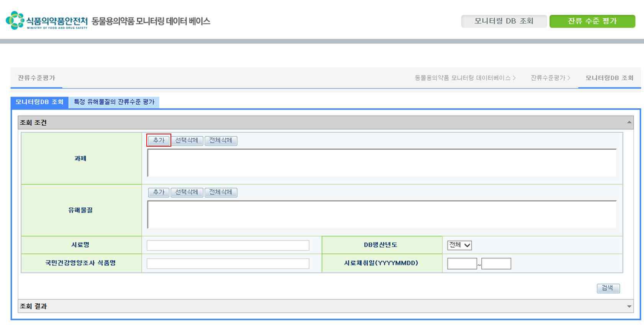Click the 조회 결과 section header
644x325 pixels.
[x=326, y=306]
